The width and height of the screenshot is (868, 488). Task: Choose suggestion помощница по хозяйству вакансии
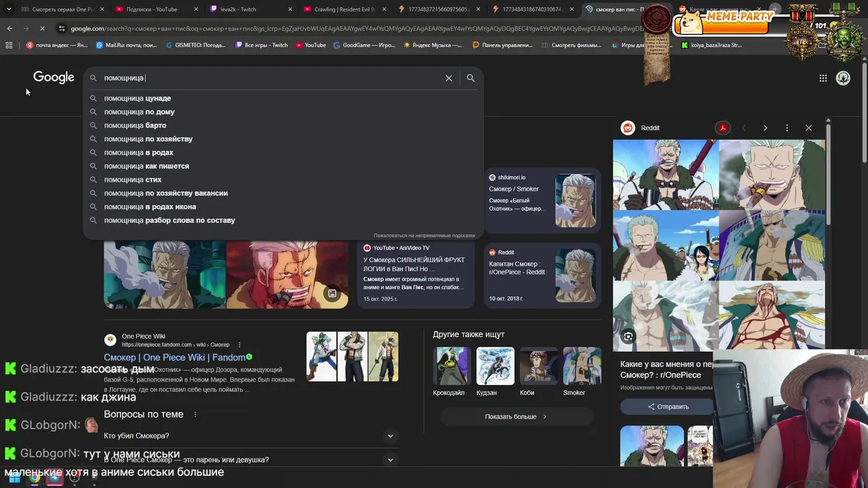[x=283, y=193]
